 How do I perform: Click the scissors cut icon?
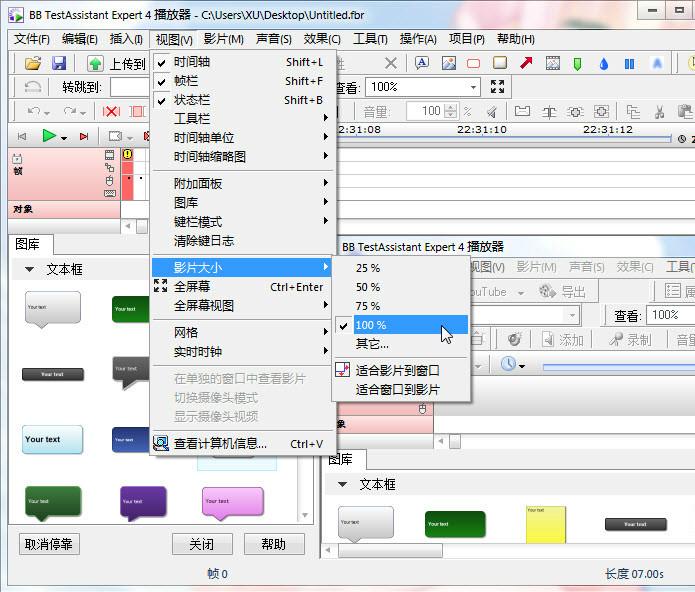pyautogui.click(x=660, y=112)
